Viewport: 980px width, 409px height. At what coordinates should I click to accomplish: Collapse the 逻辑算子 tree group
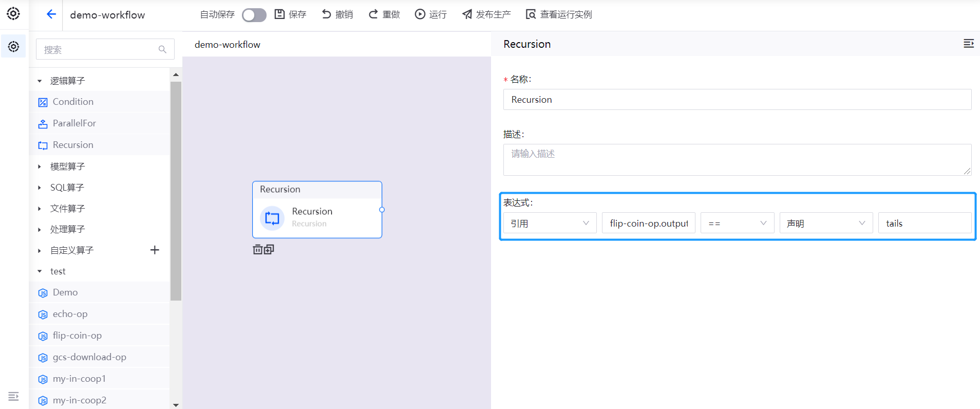(40, 81)
